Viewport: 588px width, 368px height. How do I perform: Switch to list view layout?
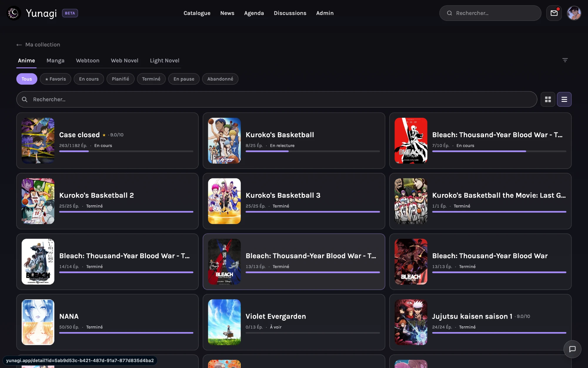point(564,100)
